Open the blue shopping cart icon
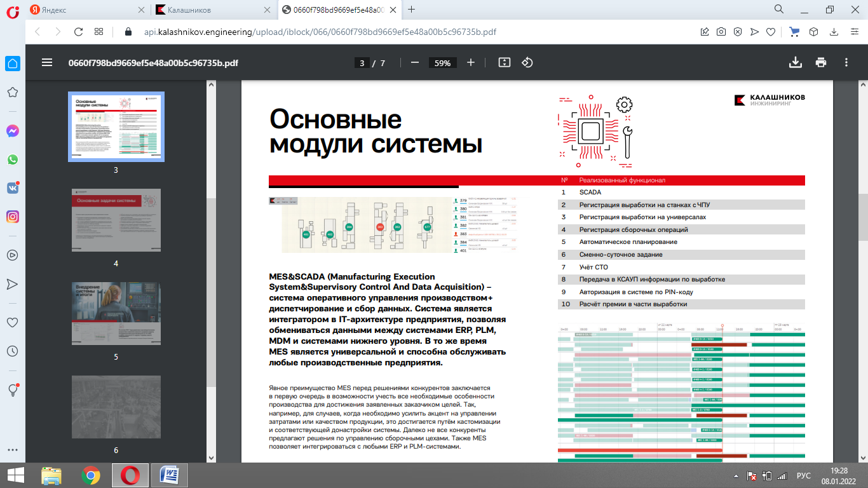The image size is (868, 488). click(x=794, y=32)
